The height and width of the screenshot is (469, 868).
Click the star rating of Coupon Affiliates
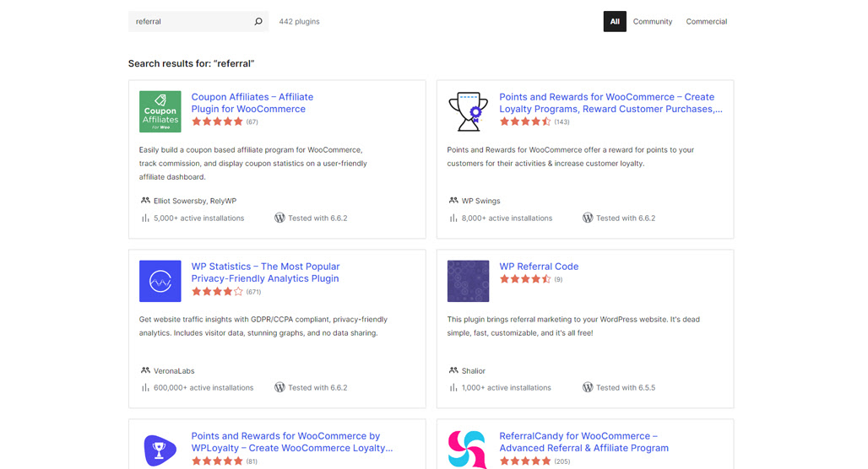point(217,121)
